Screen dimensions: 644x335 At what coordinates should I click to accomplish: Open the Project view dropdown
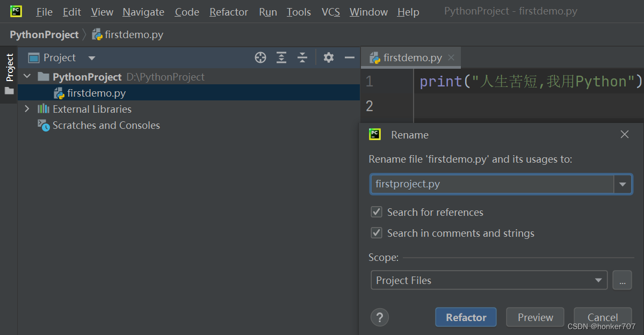92,58
